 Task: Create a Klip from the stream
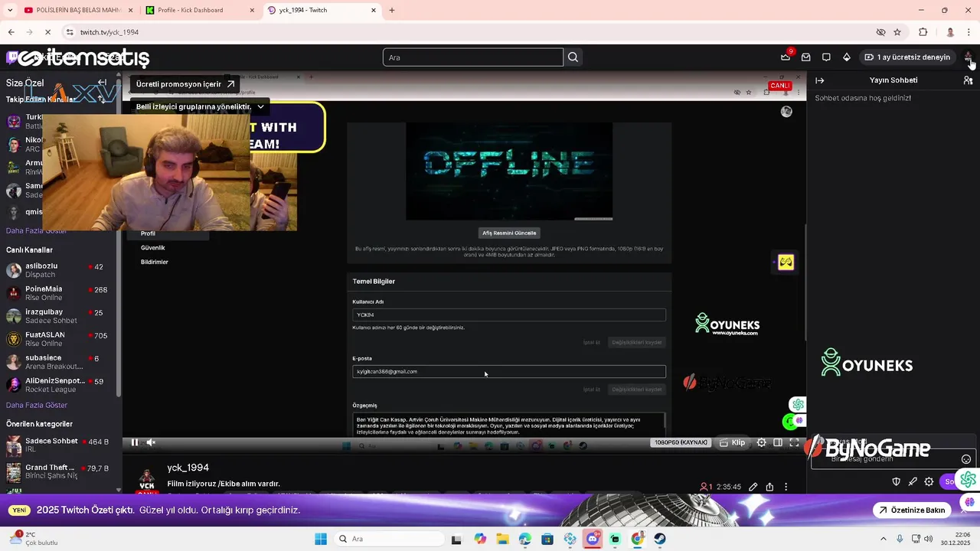732,442
